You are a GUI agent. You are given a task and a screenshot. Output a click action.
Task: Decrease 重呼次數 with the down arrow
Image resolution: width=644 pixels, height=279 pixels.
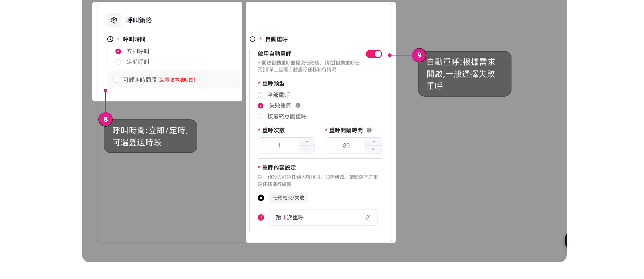click(307, 149)
